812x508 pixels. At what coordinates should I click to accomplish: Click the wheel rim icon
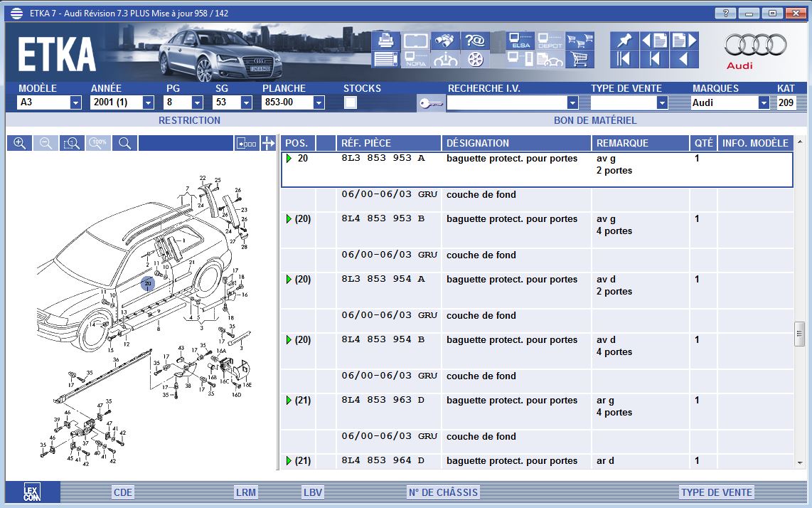pyautogui.click(x=476, y=59)
